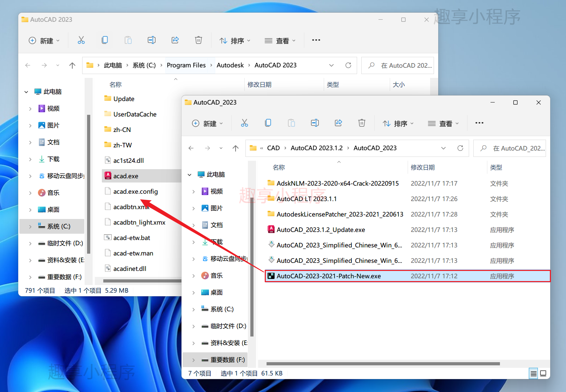The width and height of the screenshot is (566, 392).
Task: Expand address history dropdown in front window
Action: 443,148
